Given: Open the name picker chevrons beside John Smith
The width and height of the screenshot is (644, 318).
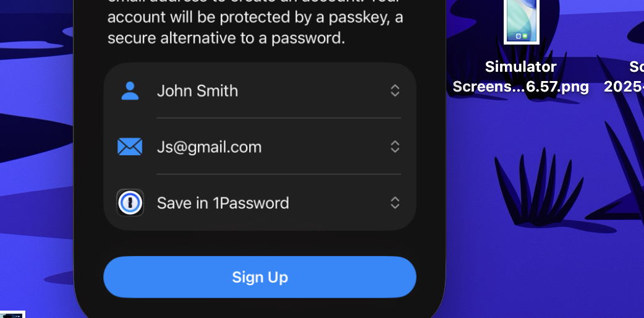Looking at the screenshot, I should point(395,90).
